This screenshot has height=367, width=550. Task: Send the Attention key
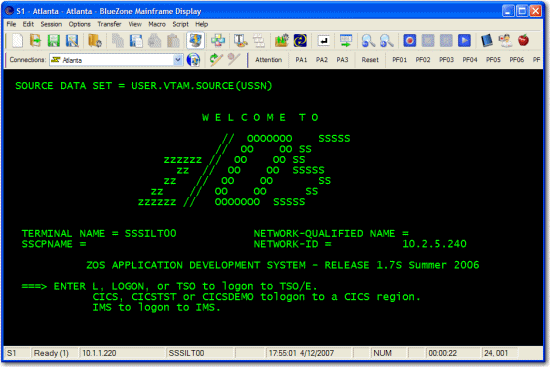[269, 60]
